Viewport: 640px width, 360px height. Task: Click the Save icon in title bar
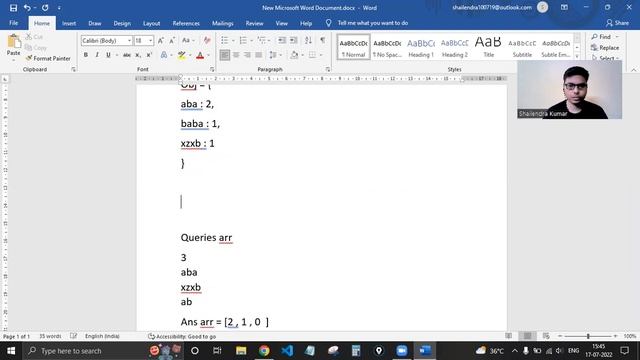[x=13, y=8]
